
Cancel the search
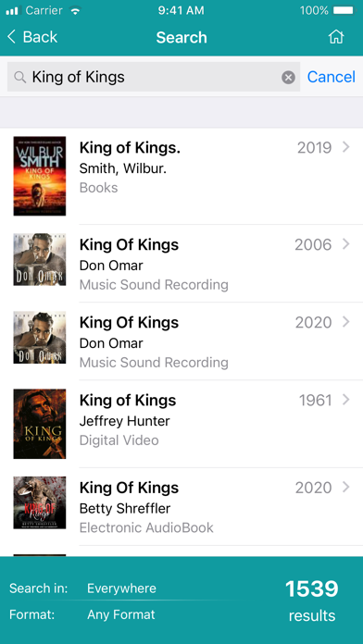331,77
